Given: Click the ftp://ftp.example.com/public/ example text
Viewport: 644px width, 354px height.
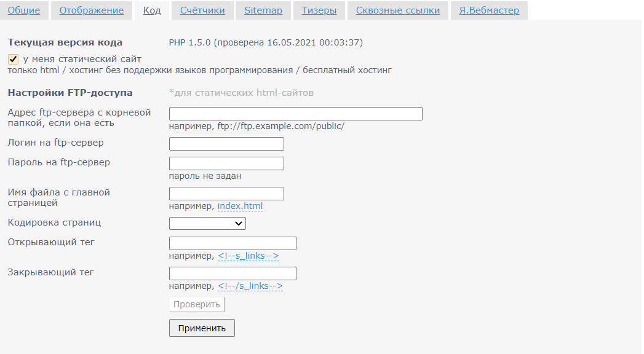Looking at the screenshot, I should click(x=281, y=126).
